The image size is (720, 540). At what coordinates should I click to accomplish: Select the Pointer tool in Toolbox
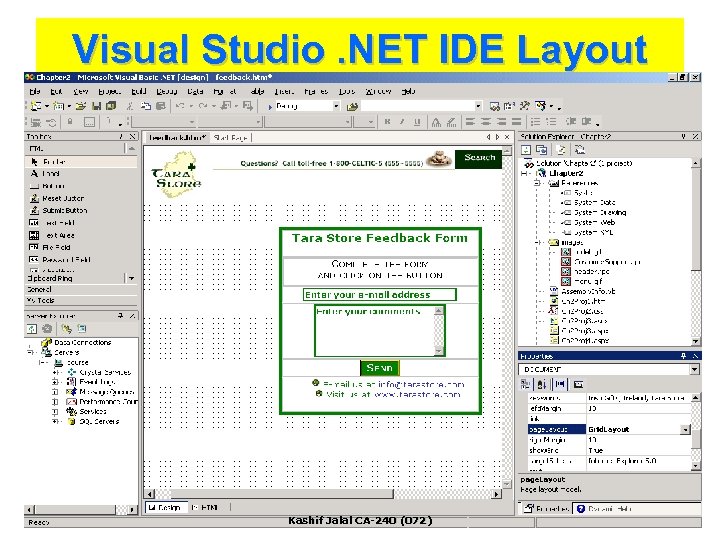coord(81,162)
